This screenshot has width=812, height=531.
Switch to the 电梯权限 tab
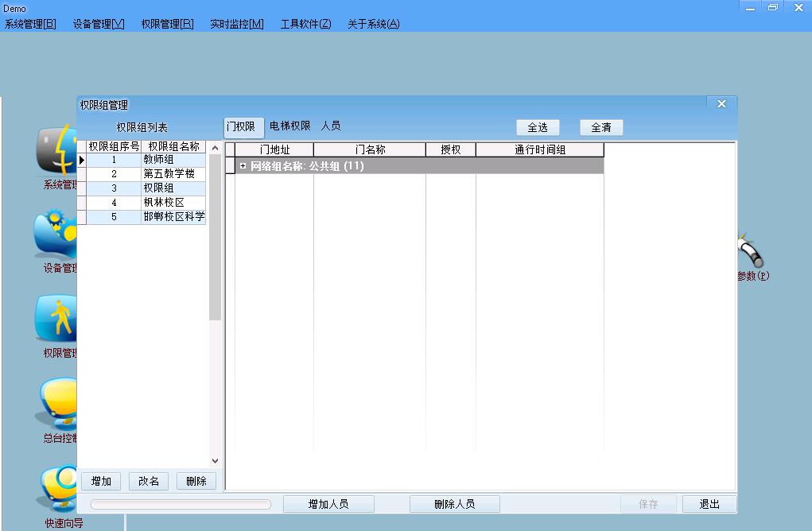tap(289, 126)
